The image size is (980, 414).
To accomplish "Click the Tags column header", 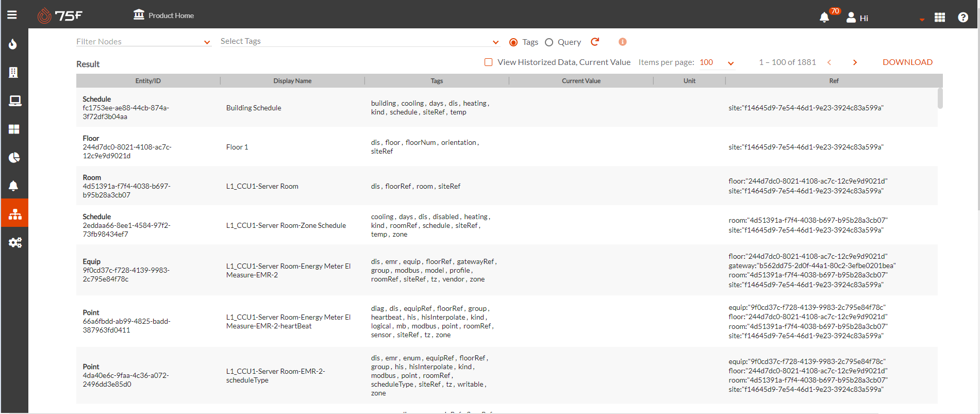I will pyautogui.click(x=437, y=81).
